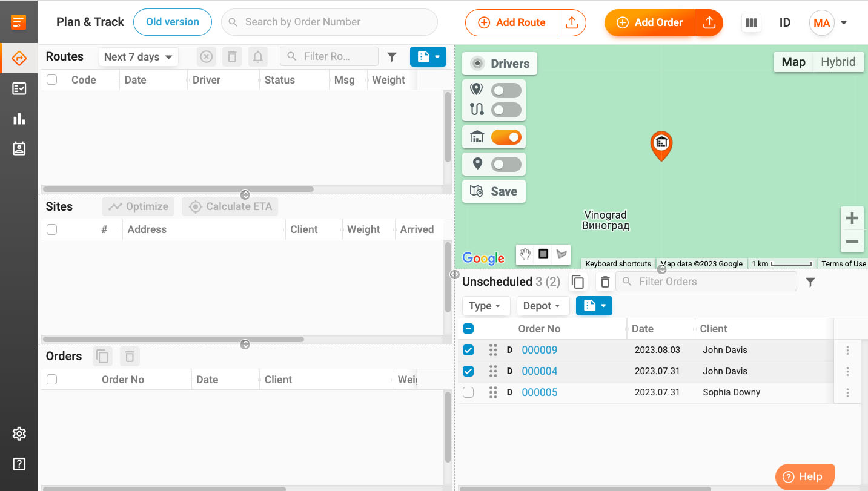Click the Add Order button
This screenshot has height=491, width=868.
649,22
